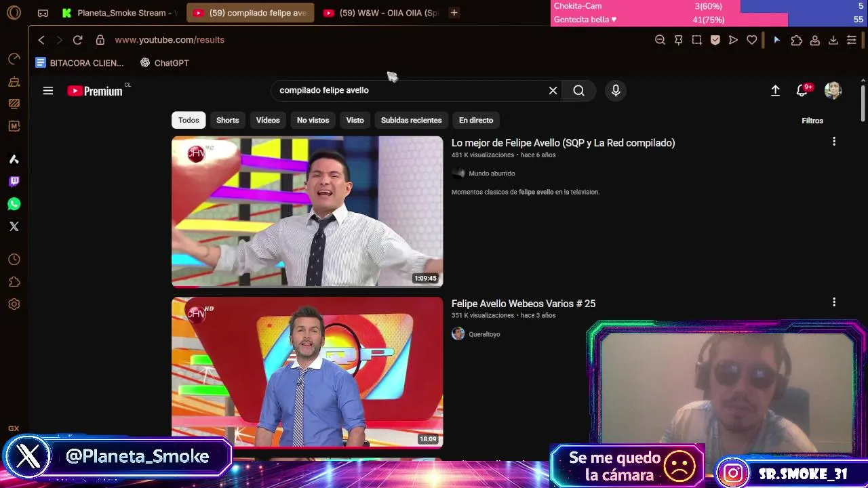Open ChatGPT bookmark

(164, 63)
